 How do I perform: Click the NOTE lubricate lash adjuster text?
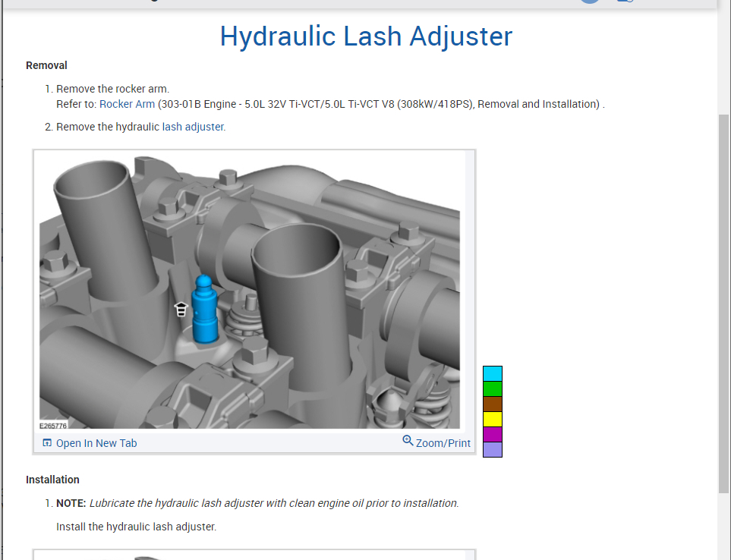(257, 503)
